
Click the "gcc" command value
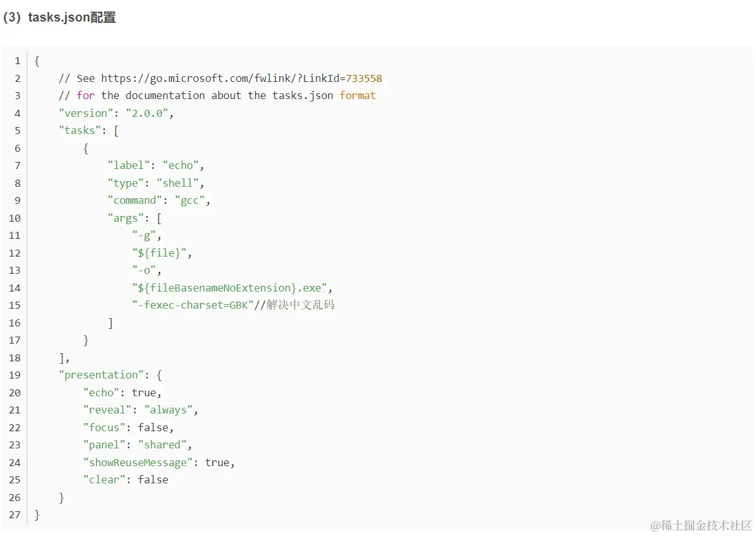point(189,200)
